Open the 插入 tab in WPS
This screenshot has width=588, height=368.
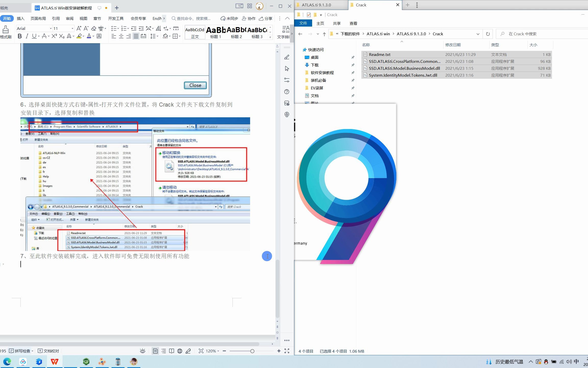click(20, 18)
